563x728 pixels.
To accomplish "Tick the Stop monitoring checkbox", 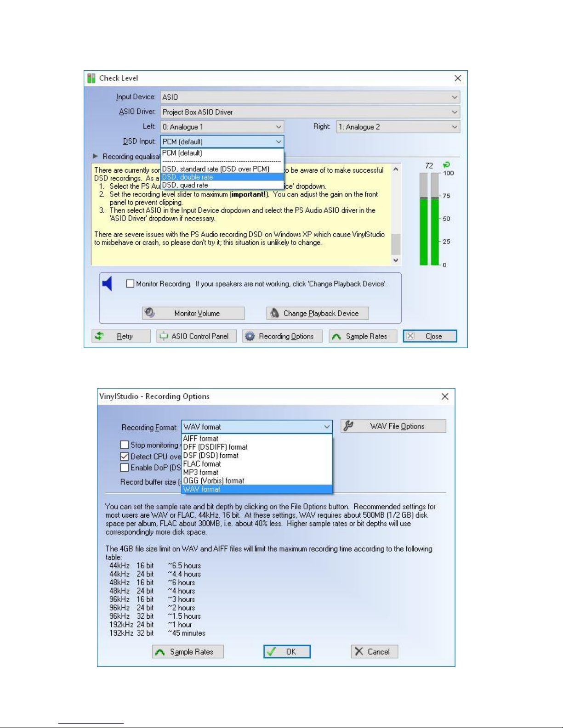I will click(x=124, y=445).
